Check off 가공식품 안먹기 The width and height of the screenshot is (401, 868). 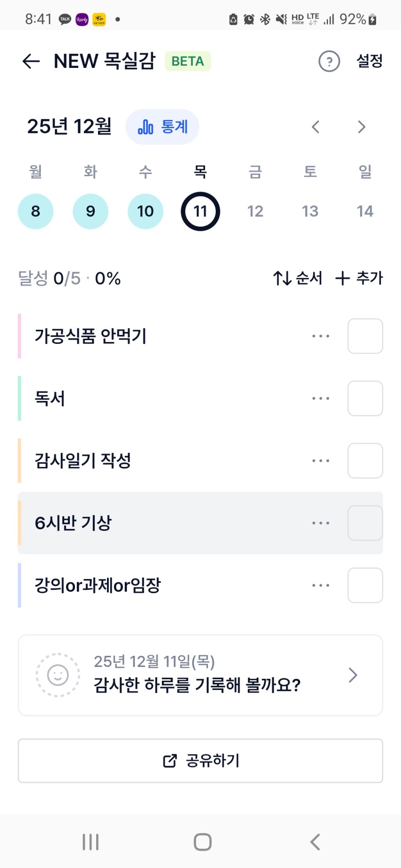point(365,336)
